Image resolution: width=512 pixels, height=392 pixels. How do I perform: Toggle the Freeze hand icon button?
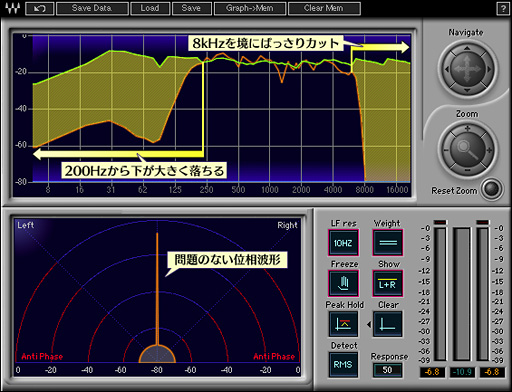tap(343, 283)
